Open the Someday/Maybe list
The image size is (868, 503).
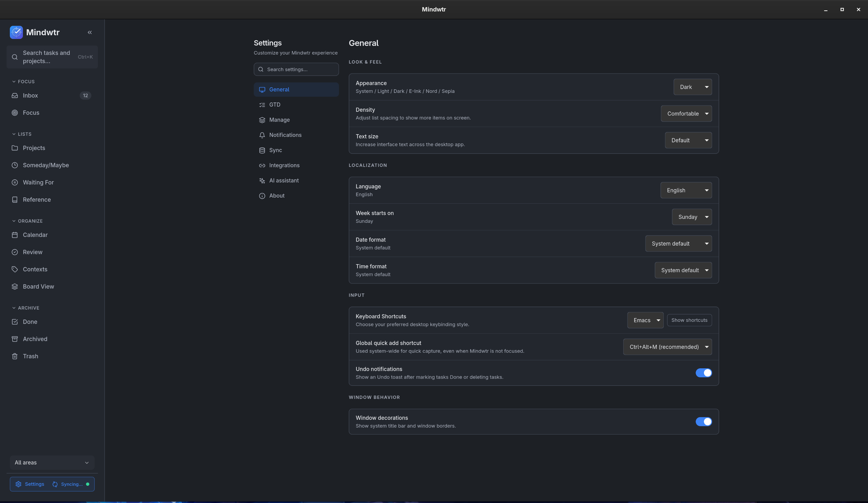coord(52,165)
